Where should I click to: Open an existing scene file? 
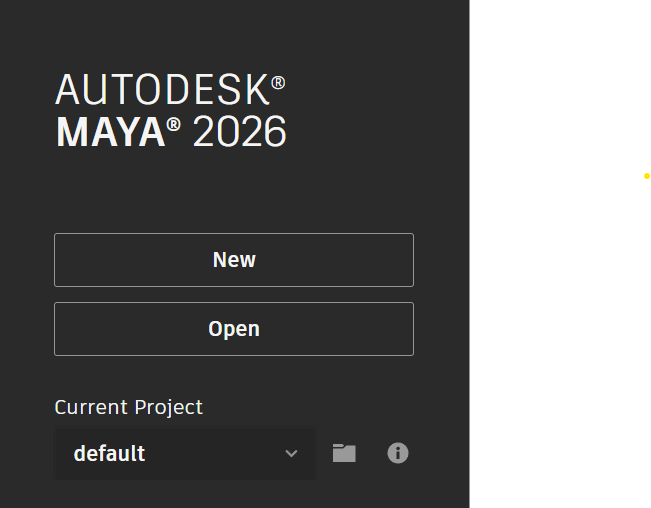click(234, 329)
